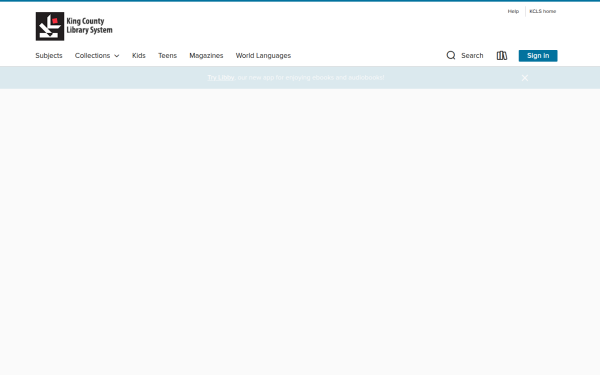Open the search magnifying glass icon
This screenshot has width=600, height=375.
451,55
